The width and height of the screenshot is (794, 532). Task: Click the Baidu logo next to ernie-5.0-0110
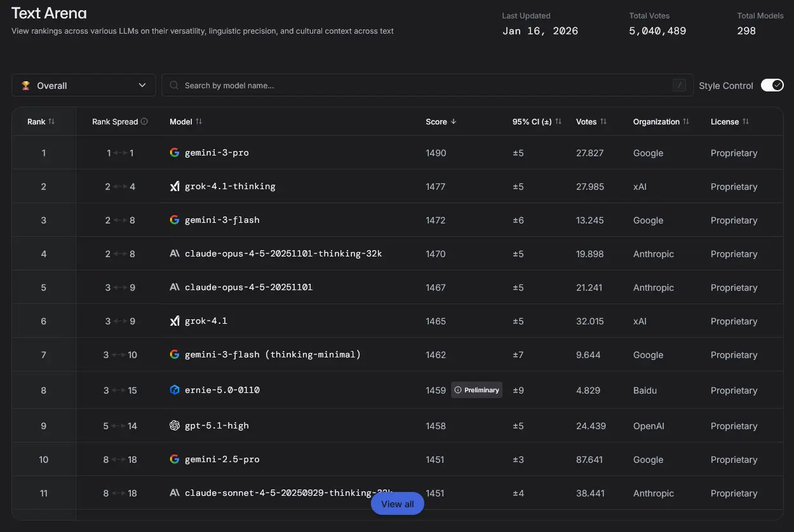point(175,390)
